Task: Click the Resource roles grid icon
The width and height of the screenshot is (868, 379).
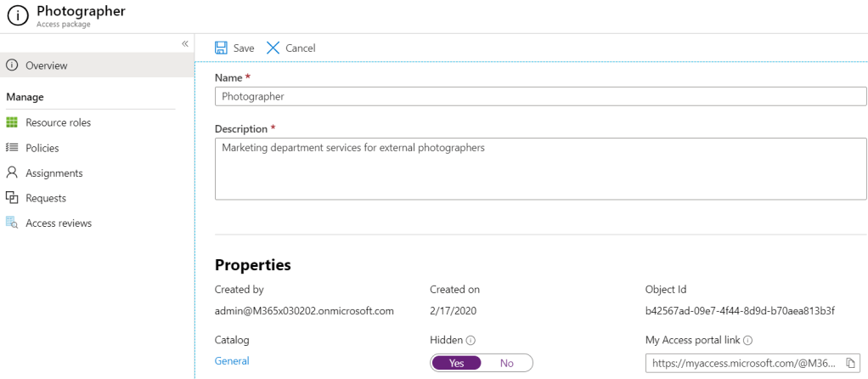Action: tap(12, 123)
